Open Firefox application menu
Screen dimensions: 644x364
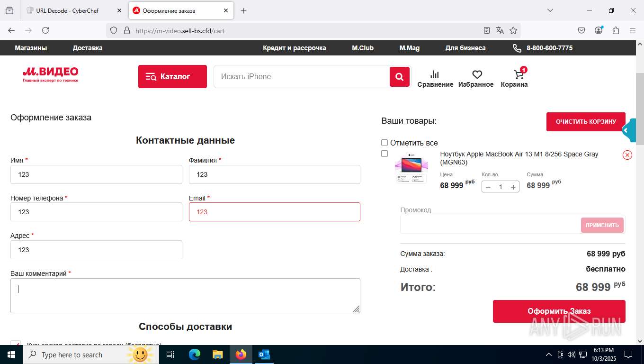tap(633, 30)
